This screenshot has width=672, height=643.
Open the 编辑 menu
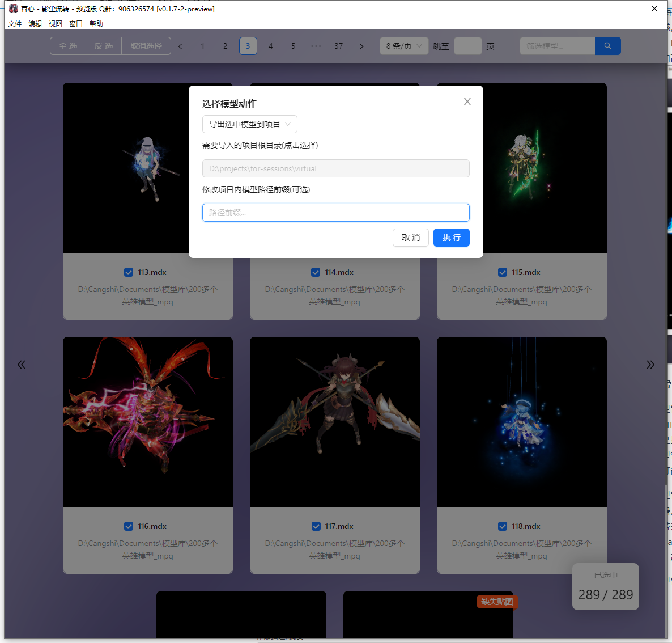(x=35, y=24)
